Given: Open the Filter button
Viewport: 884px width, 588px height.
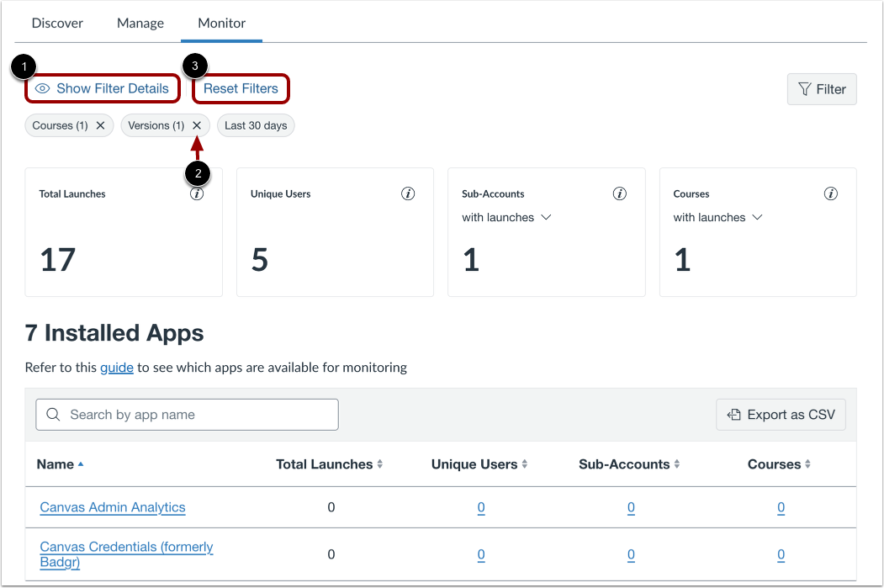Looking at the screenshot, I should pos(822,89).
